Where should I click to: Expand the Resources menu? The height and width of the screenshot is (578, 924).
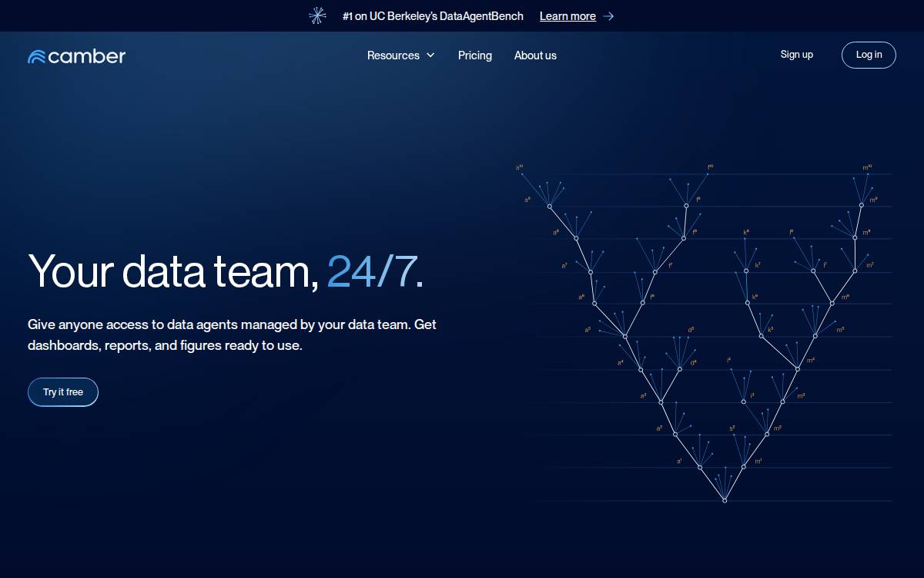[401, 55]
